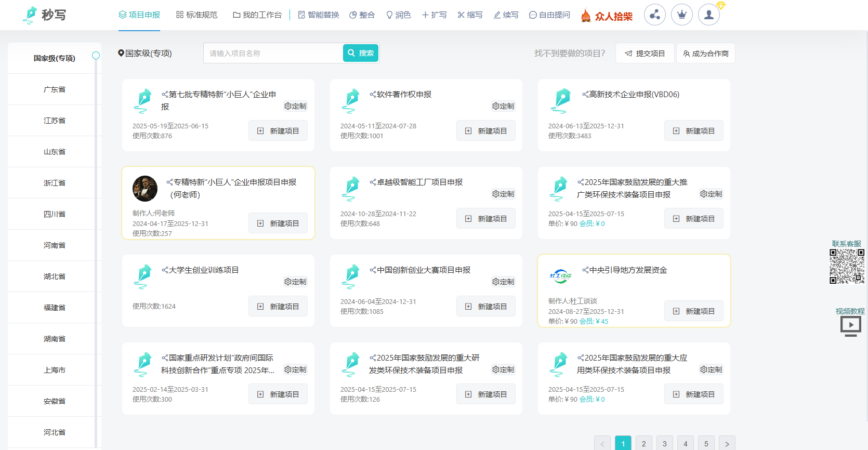Open the 项目申报 tab
868x450 pixels.
coord(139,15)
